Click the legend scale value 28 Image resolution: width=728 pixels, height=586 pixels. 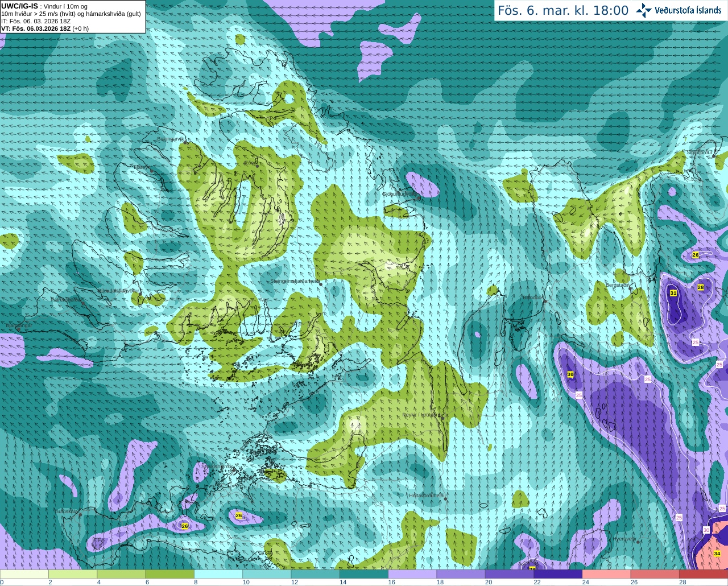(x=682, y=582)
